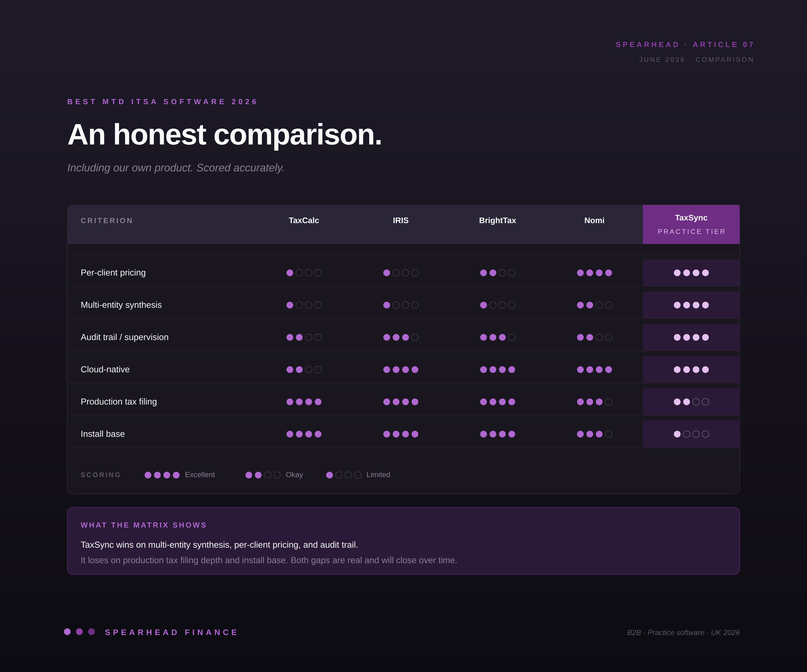Viewport: 807px width, 672px height.
Task: Click the TaxCalc column header
Action: (x=304, y=220)
